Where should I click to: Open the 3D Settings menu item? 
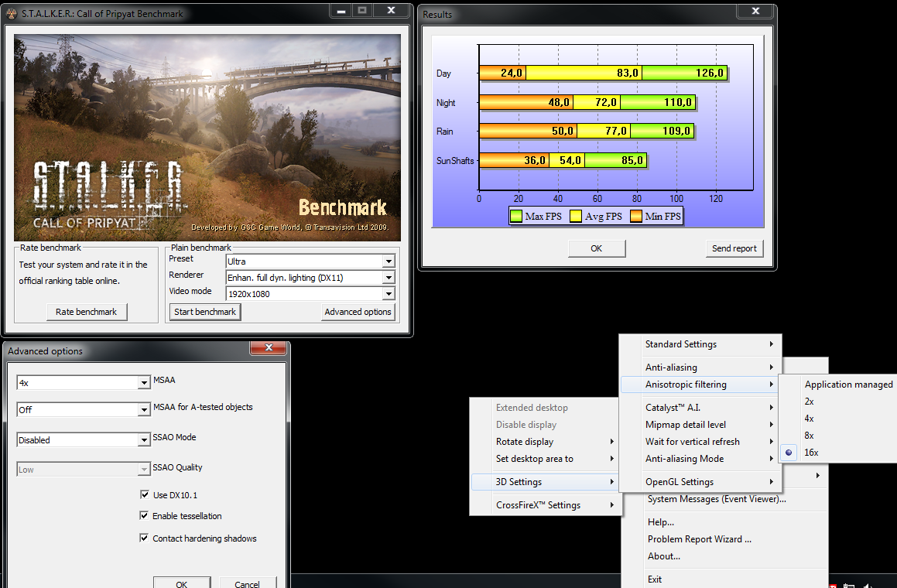click(546, 481)
